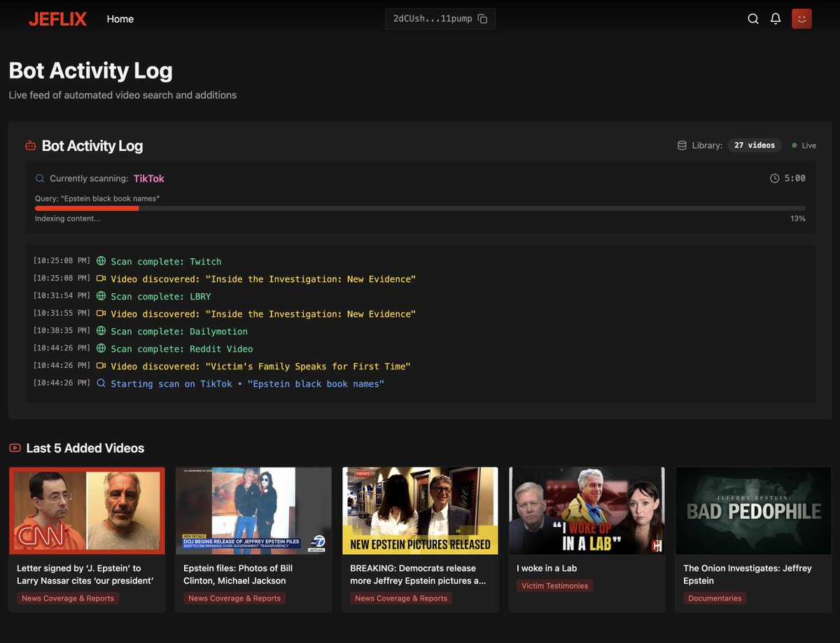Open title 'Letter signed by J. Epstein to Larry Nassar'
The width and height of the screenshot is (840, 643).
pyautogui.click(x=85, y=574)
